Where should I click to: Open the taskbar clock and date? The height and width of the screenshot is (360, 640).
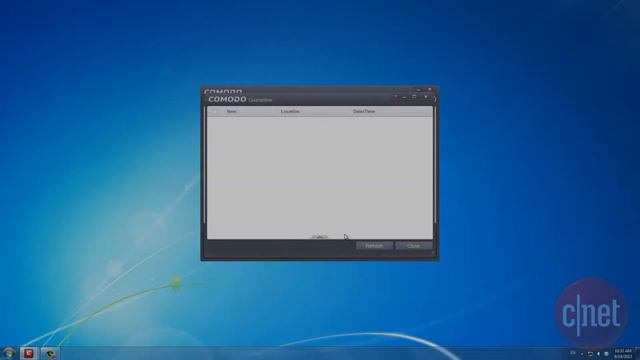click(x=623, y=353)
